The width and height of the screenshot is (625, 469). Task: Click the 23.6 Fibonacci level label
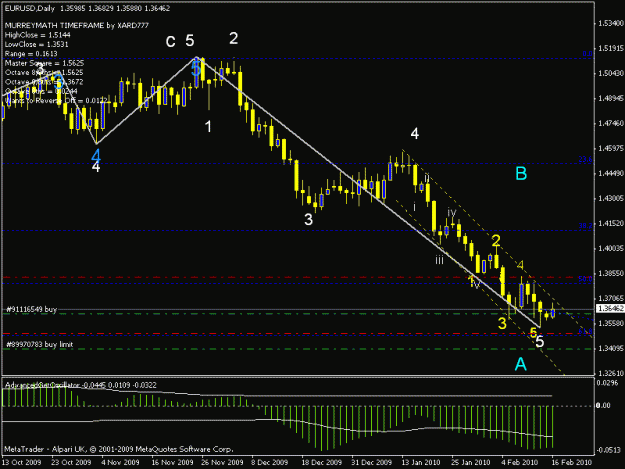(585, 159)
